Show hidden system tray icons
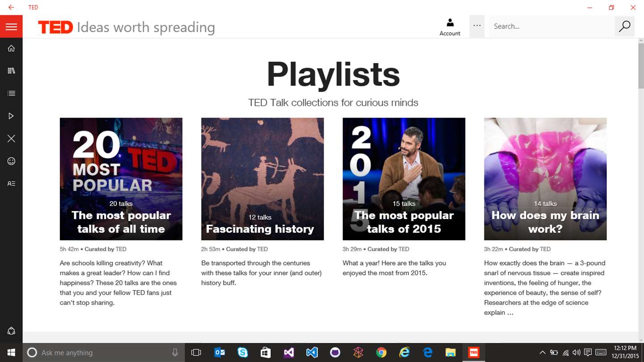This screenshot has width=644, height=362. click(543, 353)
